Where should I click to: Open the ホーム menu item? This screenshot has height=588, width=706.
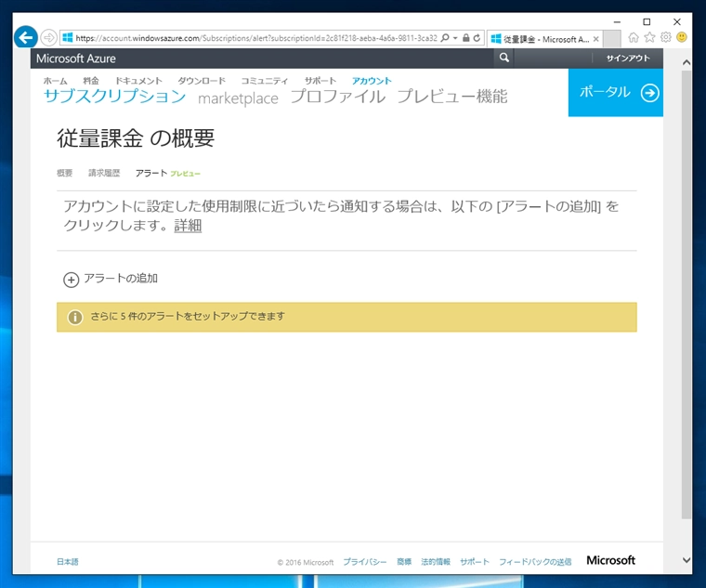pos(55,81)
